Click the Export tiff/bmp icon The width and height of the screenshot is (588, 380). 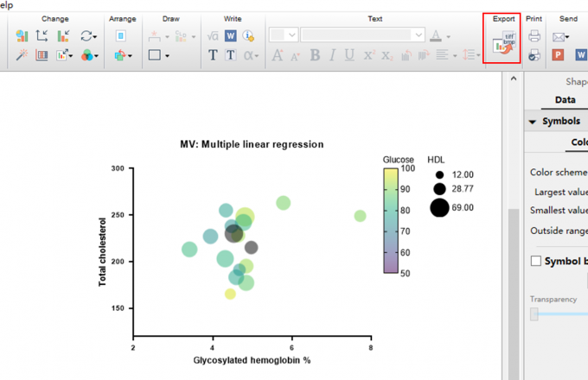(x=504, y=43)
